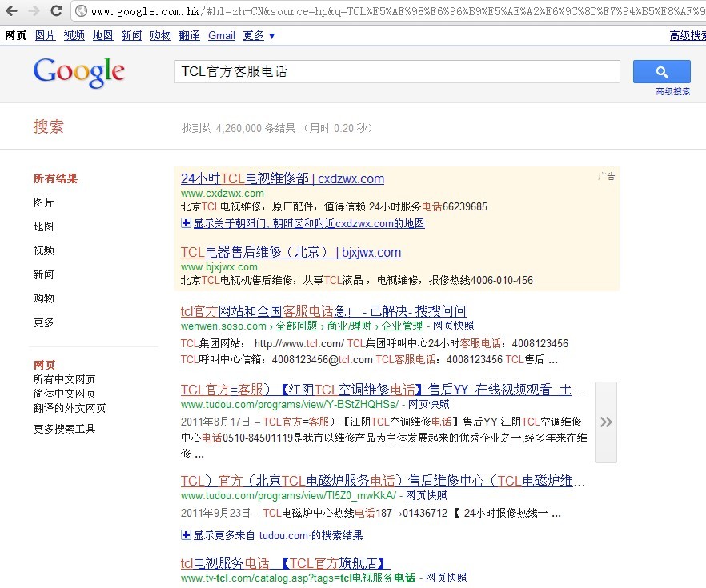Select 新闻 in the left sidebar
This screenshot has width=706, height=588.
tap(44, 274)
